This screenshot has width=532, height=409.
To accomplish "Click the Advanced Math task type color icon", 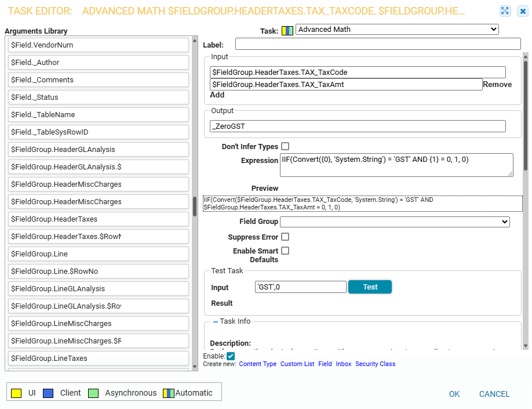I will [287, 31].
